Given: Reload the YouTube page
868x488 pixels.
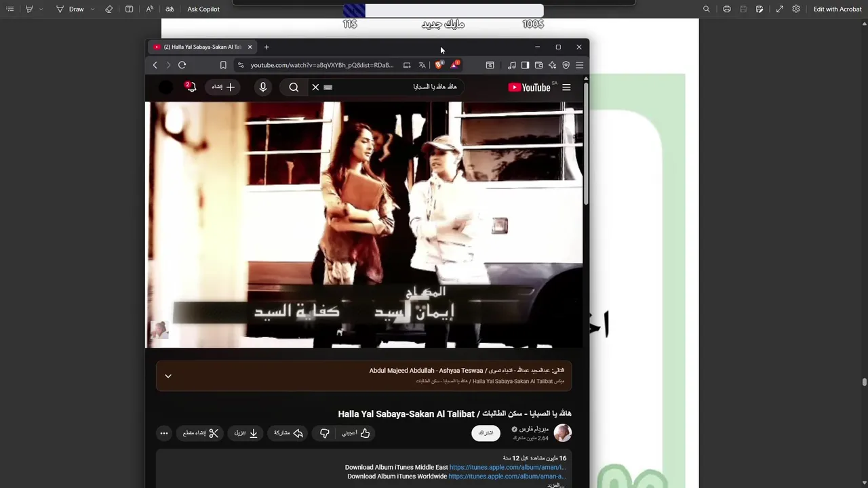Looking at the screenshot, I should tap(182, 65).
